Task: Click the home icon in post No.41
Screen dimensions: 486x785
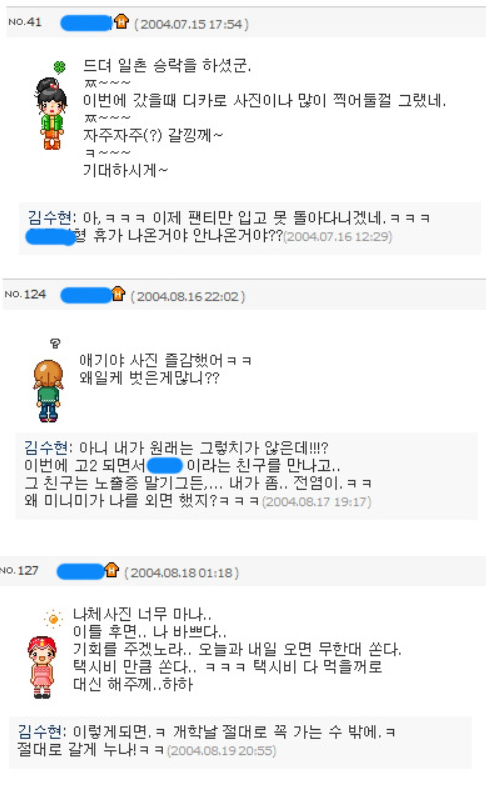Action: coord(121,22)
